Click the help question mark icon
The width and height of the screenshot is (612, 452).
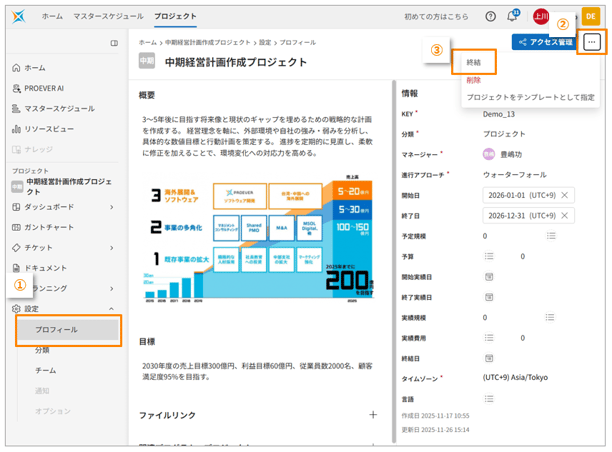tap(490, 17)
